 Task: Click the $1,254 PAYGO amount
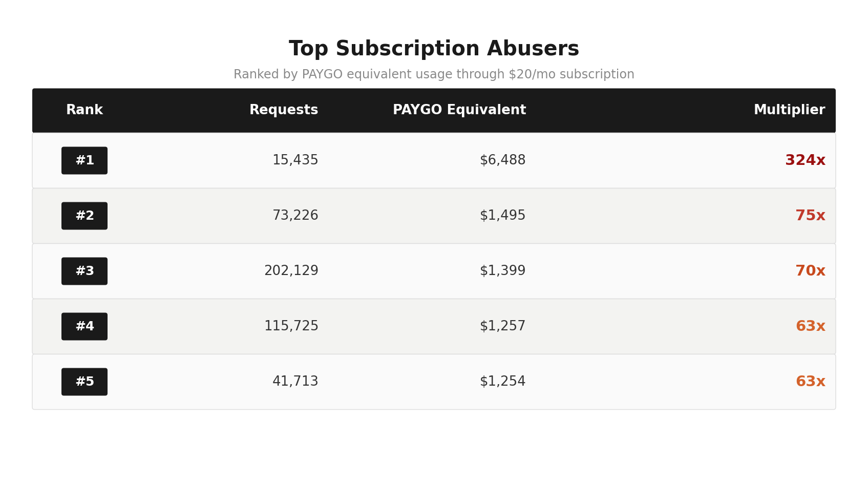pyautogui.click(x=502, y=382)
